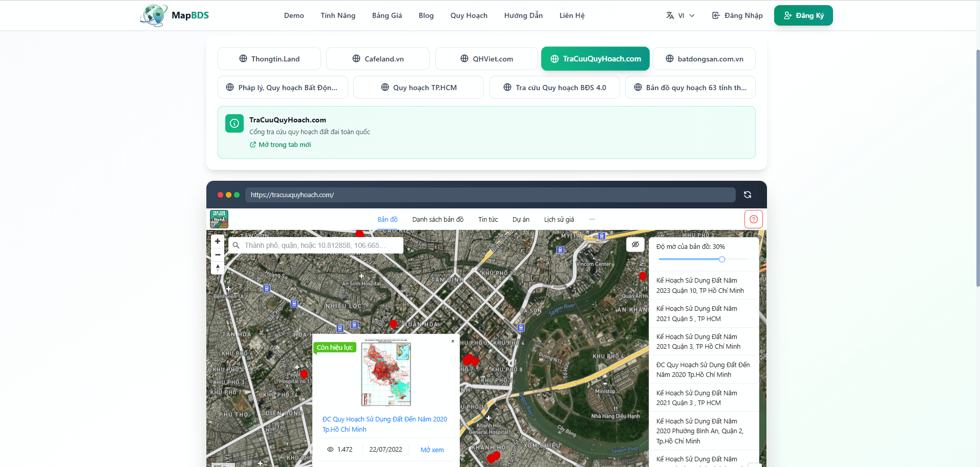Select the TraCuuQuyHoach.com source tab
Image resolution: width=980 pixels, height=467 pixels.
595,59
